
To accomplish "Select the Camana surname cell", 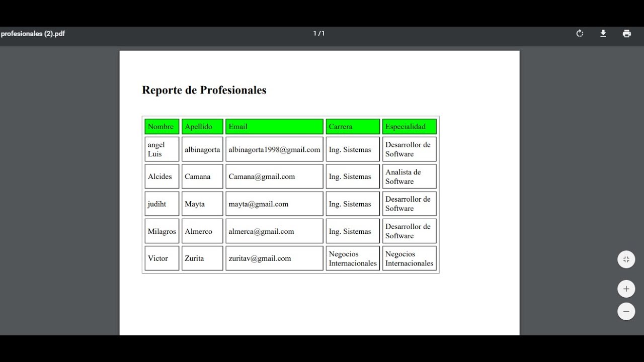I will click(202, 176).
